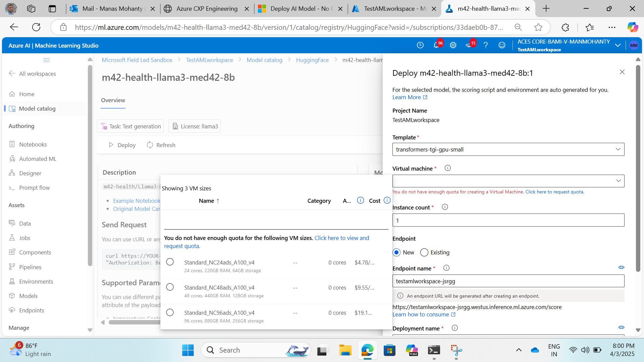The height and width of the screenshot is (362, 644).
Task: Open the Virtual machine dropdown
Action: pos(508,181)
